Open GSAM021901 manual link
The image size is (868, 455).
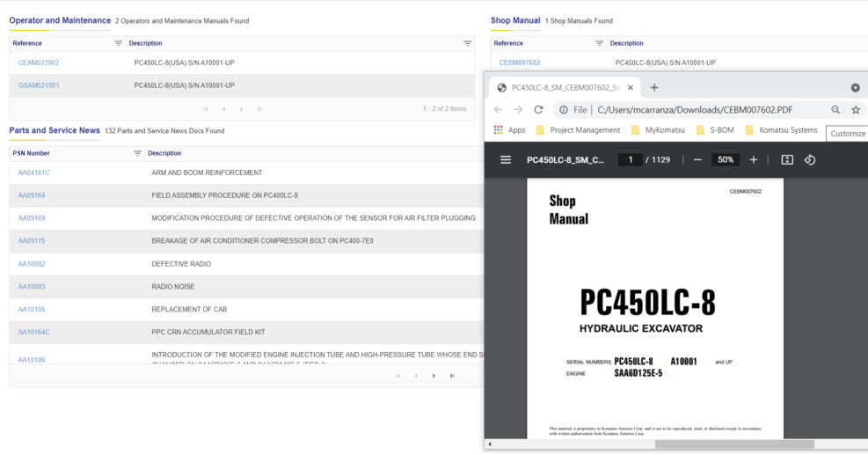click(x=38, y=85)
